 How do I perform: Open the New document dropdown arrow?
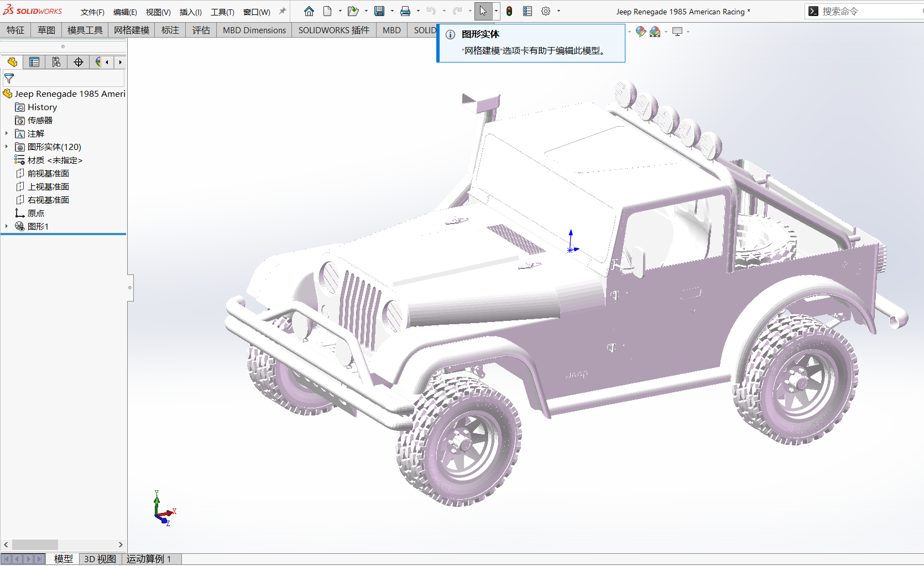[x=340, y=11]
